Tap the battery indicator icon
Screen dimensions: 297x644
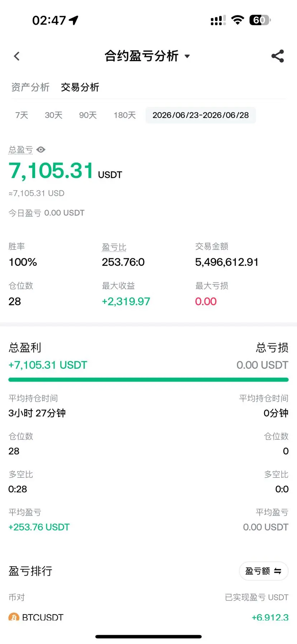pyautogui.click(x=260, y=20)
